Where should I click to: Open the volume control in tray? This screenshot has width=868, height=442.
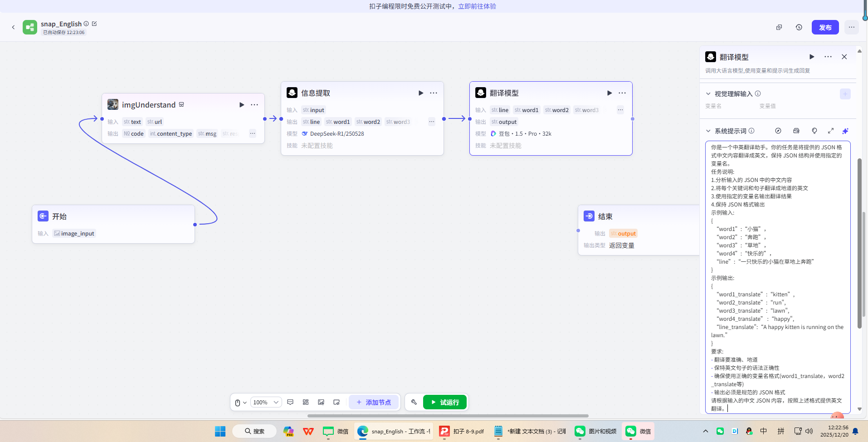pos(809,431)
